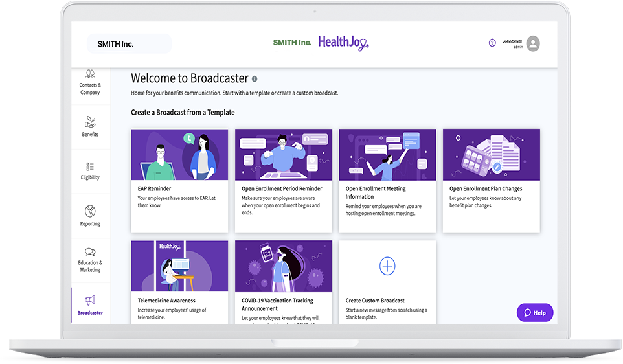623x364 pixels.
Task: Select the Reporting sidebar icon
Action: (90, 211)
